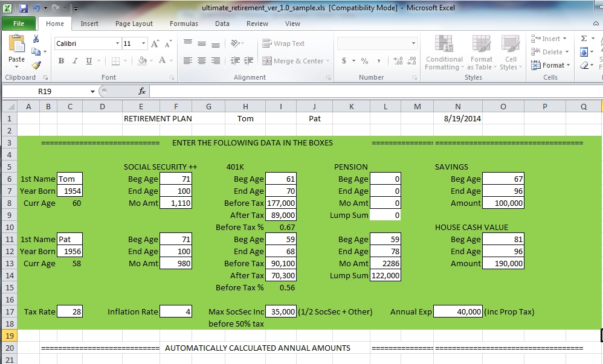Viewport: 603px width, 364px height.
Task: Open the font name dropdown
Action: pyautogui.click(x=117, y=43)
